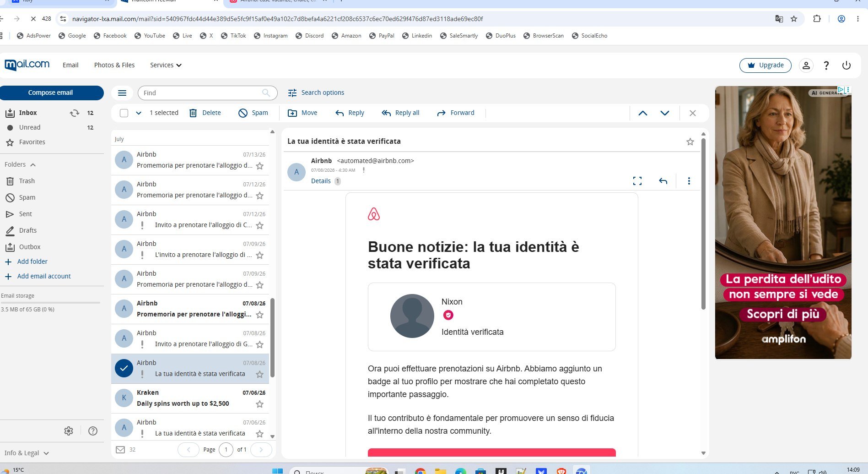The width and height of the screenshot is (868, 474).
Task: Expand email Details
Action: coord(321,181)
